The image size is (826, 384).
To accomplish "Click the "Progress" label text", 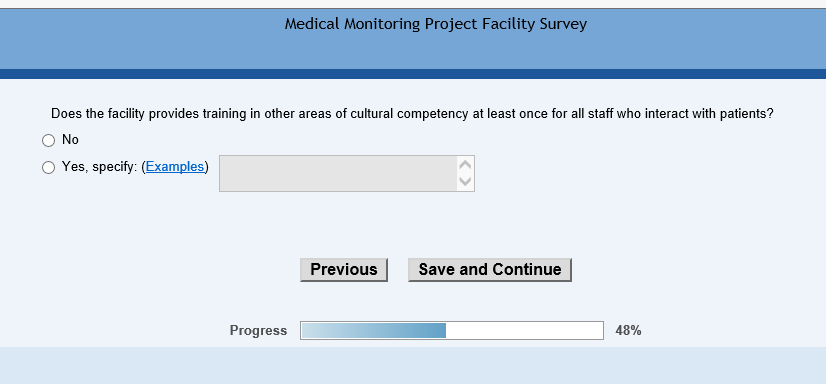I will [x=258, y=331].
